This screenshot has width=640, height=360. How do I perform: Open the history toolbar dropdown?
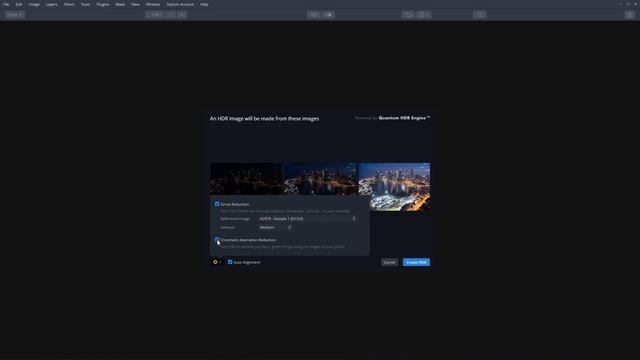pos(424,15)
